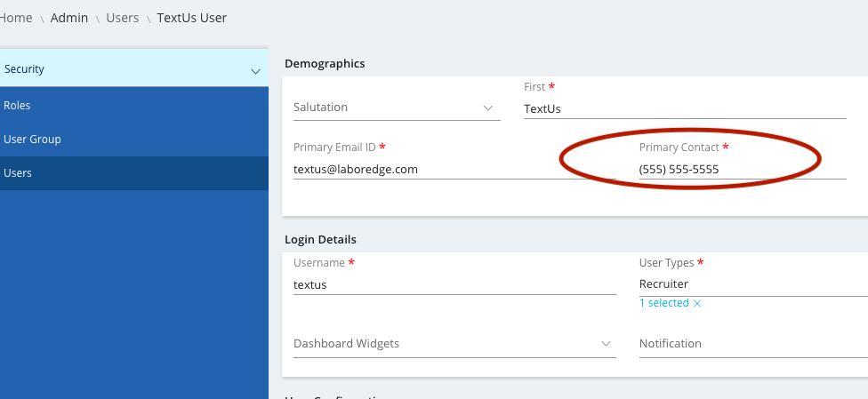Navigate to the Admin breadcrumb
Image resolution: width=868 pixels, height=399 pixels.
pyautogui.click(x=69, y=18)
